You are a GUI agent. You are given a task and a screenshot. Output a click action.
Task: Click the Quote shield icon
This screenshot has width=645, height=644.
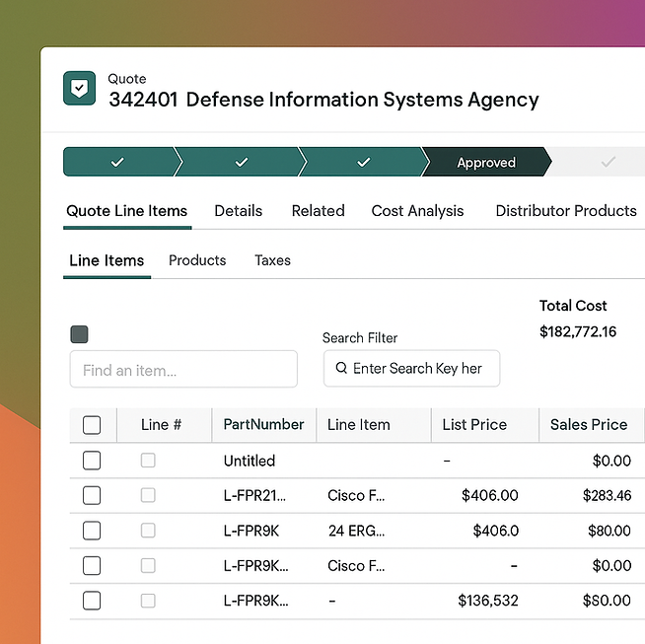tap(79, 88)
